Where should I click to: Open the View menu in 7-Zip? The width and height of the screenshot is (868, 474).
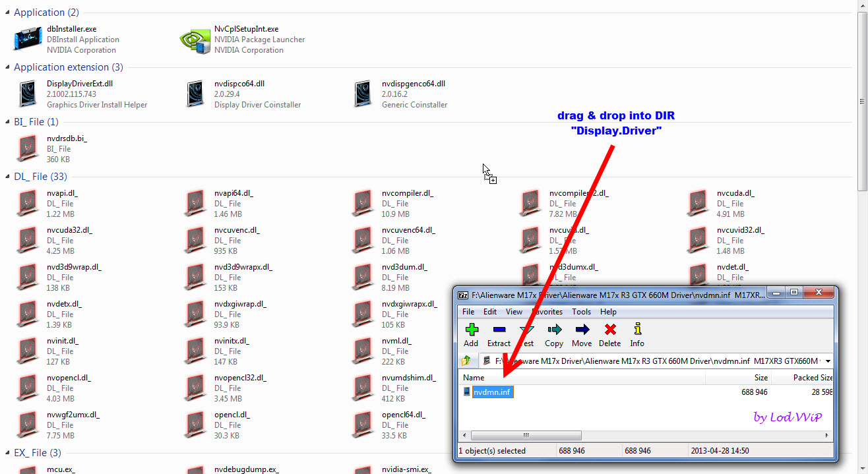click(x=514, y=312)
